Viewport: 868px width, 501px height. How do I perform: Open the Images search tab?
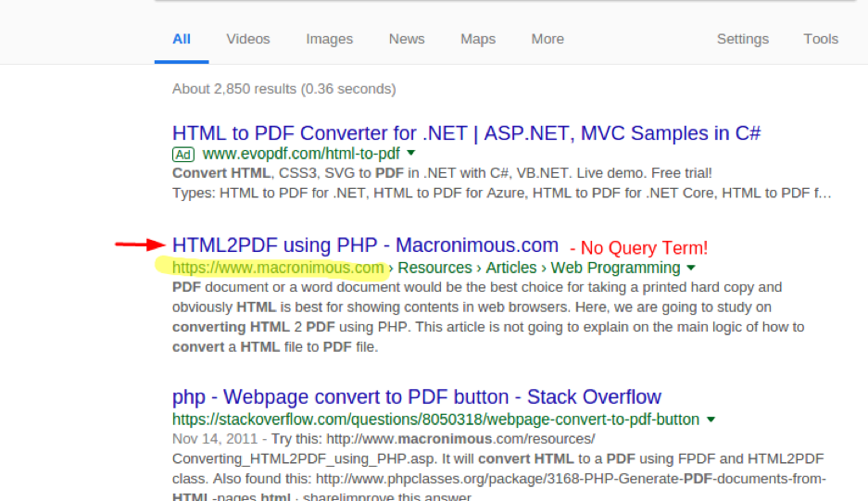click(x=330, y=39)
